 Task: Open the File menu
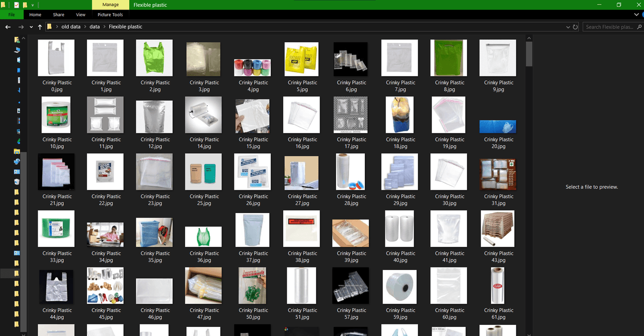12,15
